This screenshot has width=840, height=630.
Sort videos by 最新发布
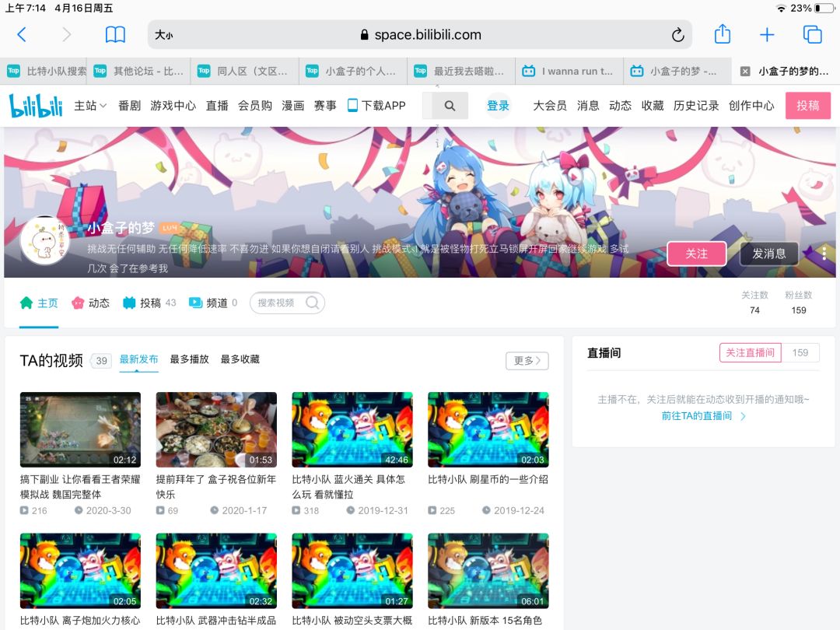(x=138, y=359)
